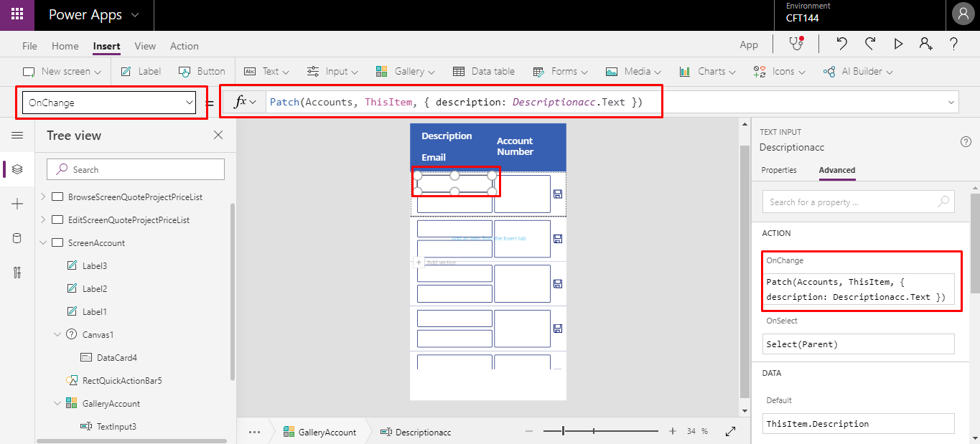The height and width of the screenshot is (444, 980).
Task: Open the Data sources cylinder icon
Action: pos(17,239)
